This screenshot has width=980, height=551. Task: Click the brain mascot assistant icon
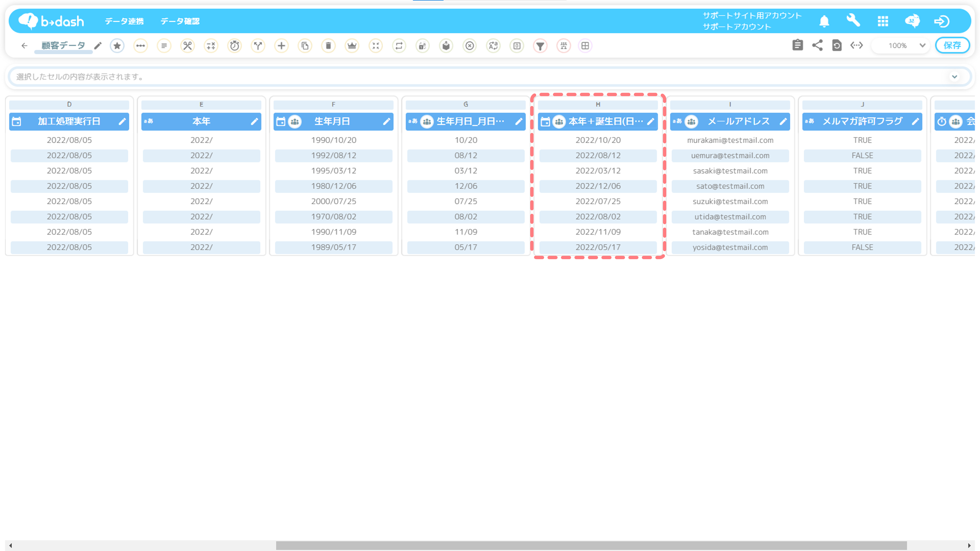click(x=912, y=21)
